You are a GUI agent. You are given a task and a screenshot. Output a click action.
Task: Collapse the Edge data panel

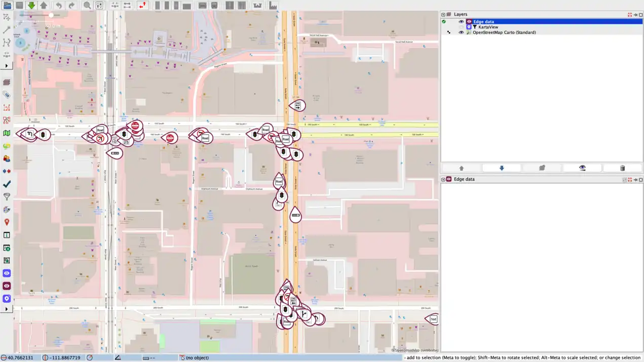point(443,179)
